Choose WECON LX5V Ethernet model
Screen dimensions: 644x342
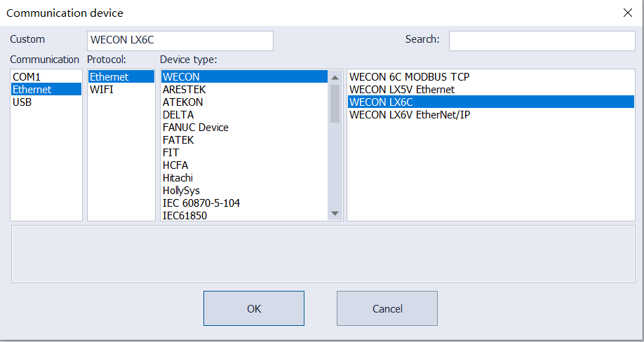(x=491, y=90)
